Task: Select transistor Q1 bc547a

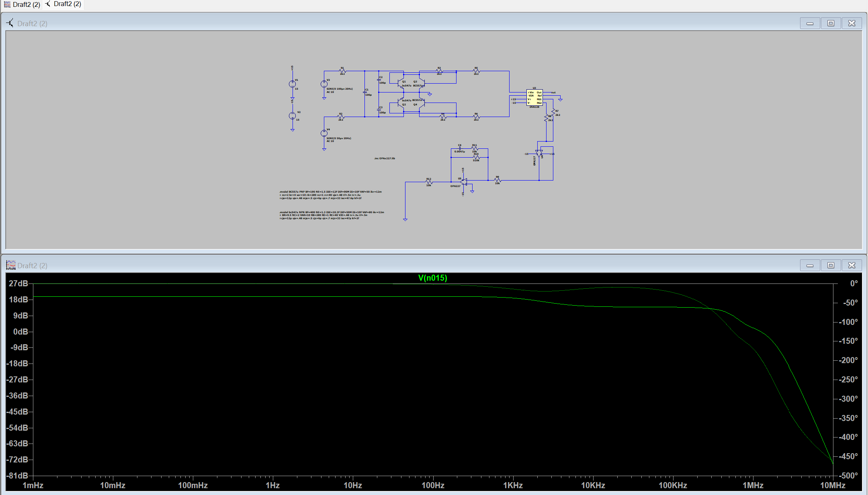Action: click(x=401, y=83)
